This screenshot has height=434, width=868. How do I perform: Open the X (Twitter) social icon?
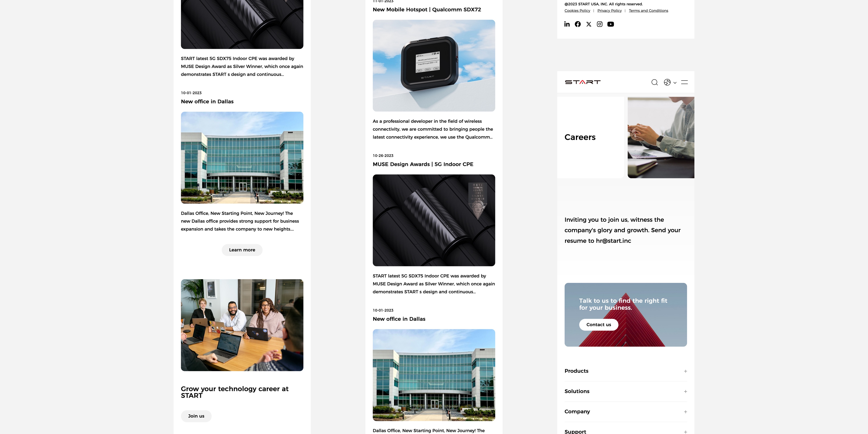point(589,24)
